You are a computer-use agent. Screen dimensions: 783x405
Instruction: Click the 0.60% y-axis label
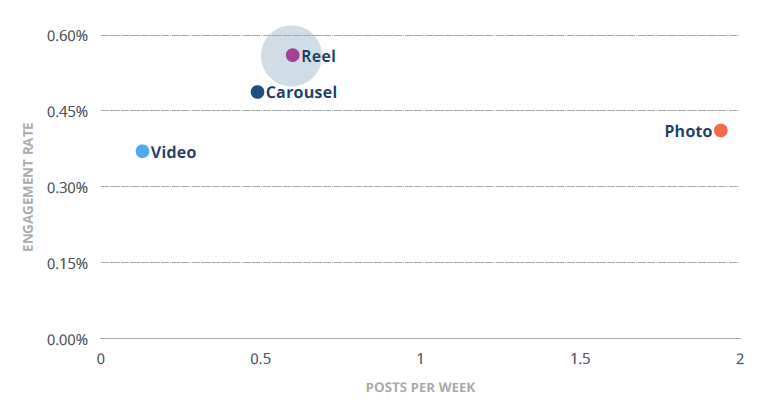tap(67, 36)
